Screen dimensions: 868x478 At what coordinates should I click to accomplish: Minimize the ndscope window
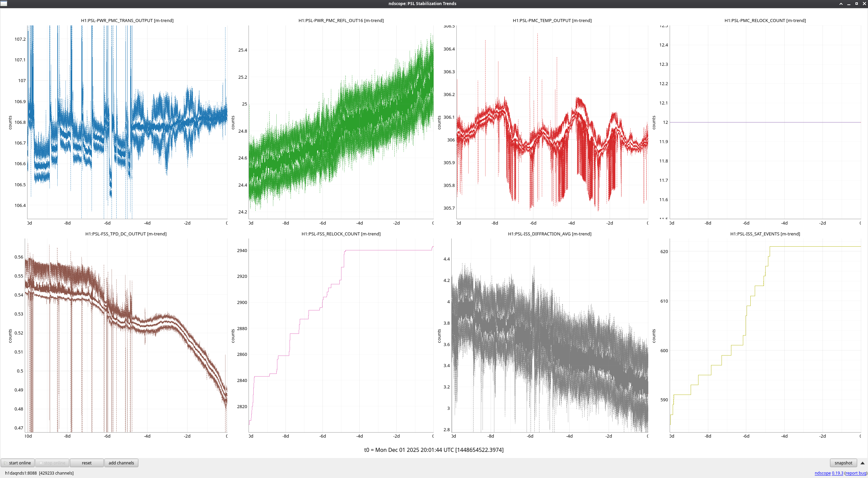849,4
